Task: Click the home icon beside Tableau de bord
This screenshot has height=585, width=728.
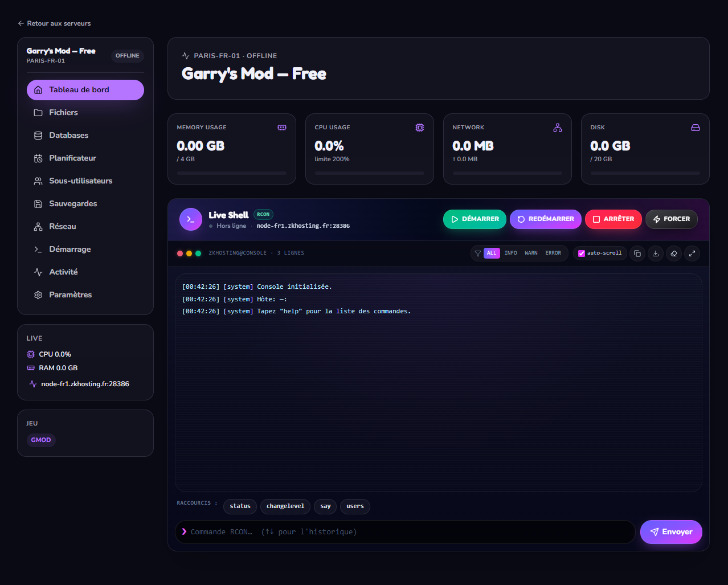Action: [x=38, y=90]
